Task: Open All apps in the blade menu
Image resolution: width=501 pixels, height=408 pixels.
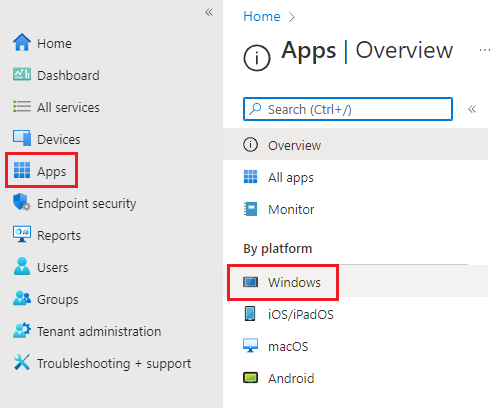Action: point(355,177)
